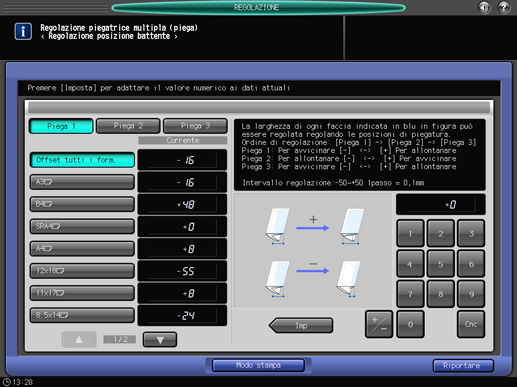Select the 12x18 paper size row
517x387 pixels.
point(82,271)
